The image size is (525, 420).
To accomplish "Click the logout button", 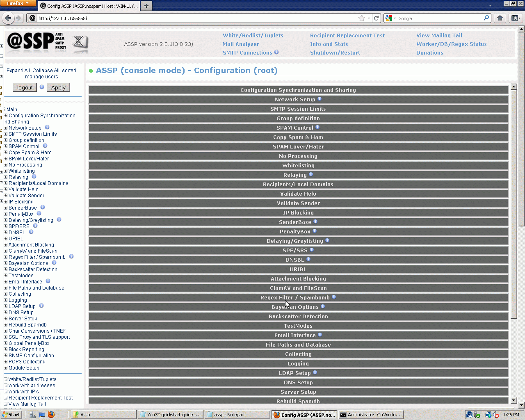I will pos(25,87).
